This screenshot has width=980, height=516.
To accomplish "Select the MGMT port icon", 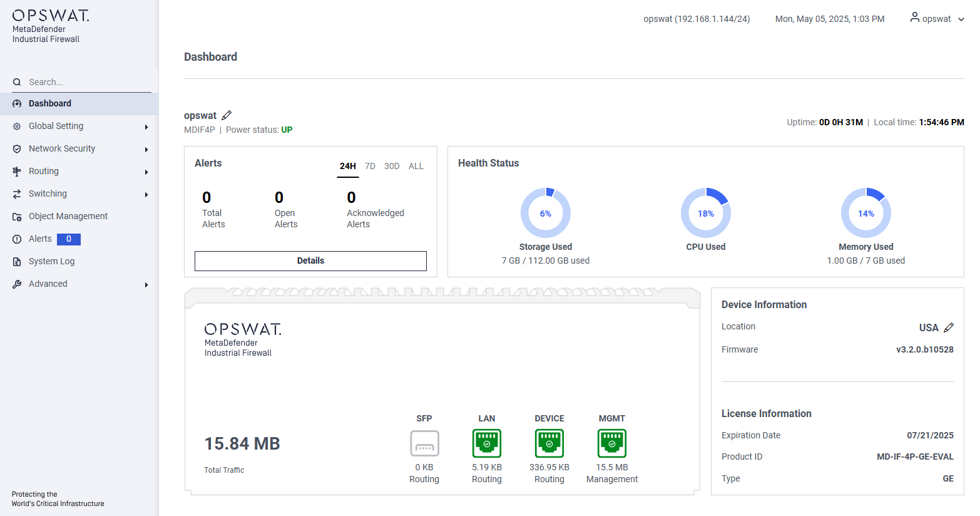I will pos(612,443).
